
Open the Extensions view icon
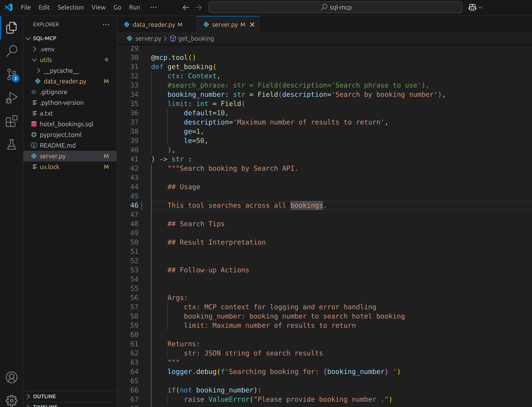11,121
